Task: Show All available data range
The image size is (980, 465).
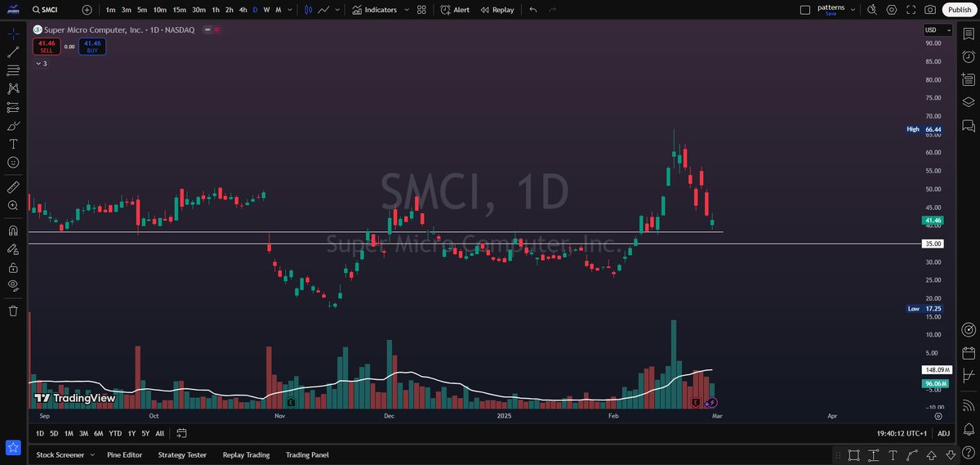Action: coord(159,433)
